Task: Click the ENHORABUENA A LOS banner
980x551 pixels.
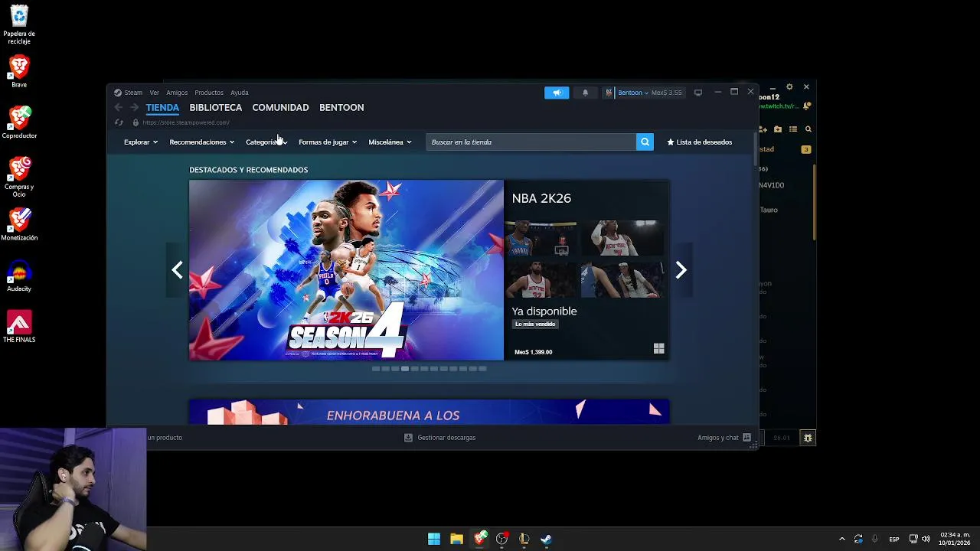Action: 429,412
